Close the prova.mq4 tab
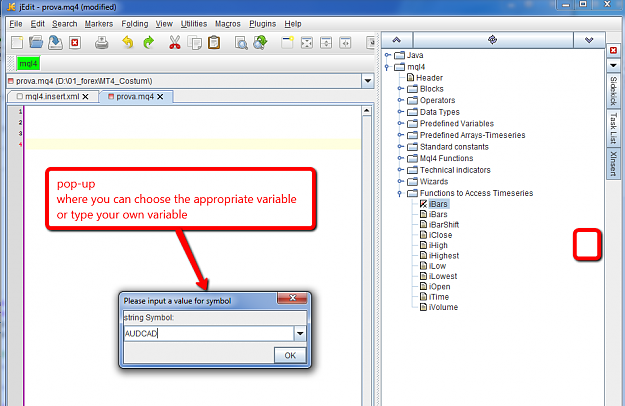Screen dimensions: 625x406 point(160,96)
